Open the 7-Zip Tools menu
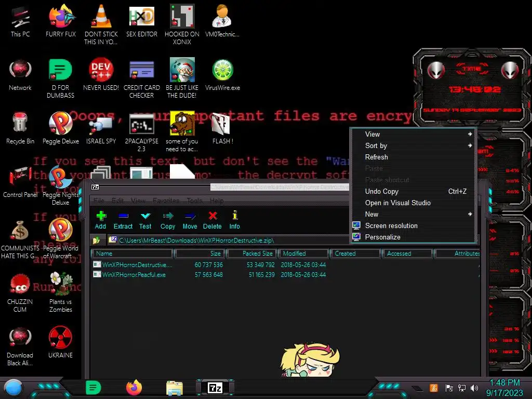The width and height of the screenshot is (532, 399). [195, 201]
